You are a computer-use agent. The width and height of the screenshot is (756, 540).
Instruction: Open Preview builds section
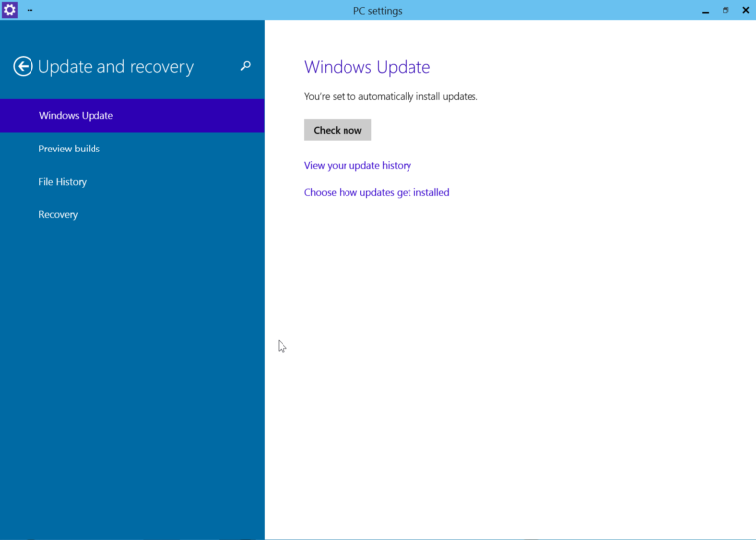[132, 149]
